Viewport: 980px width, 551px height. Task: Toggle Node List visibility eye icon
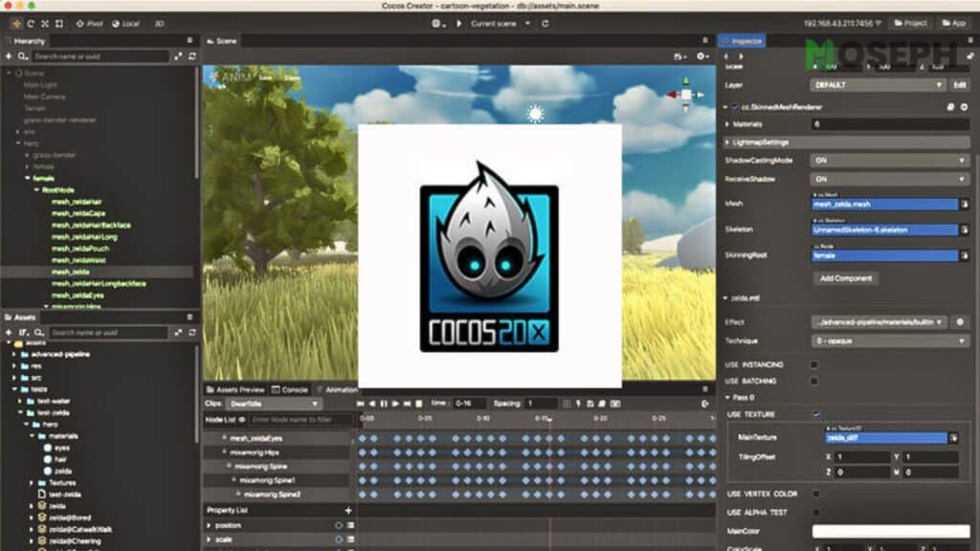pyautogui.click(x=242, y=420)
